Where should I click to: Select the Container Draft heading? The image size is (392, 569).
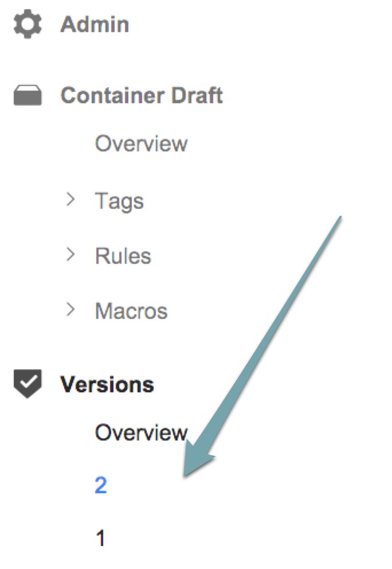tap(142, 95)
